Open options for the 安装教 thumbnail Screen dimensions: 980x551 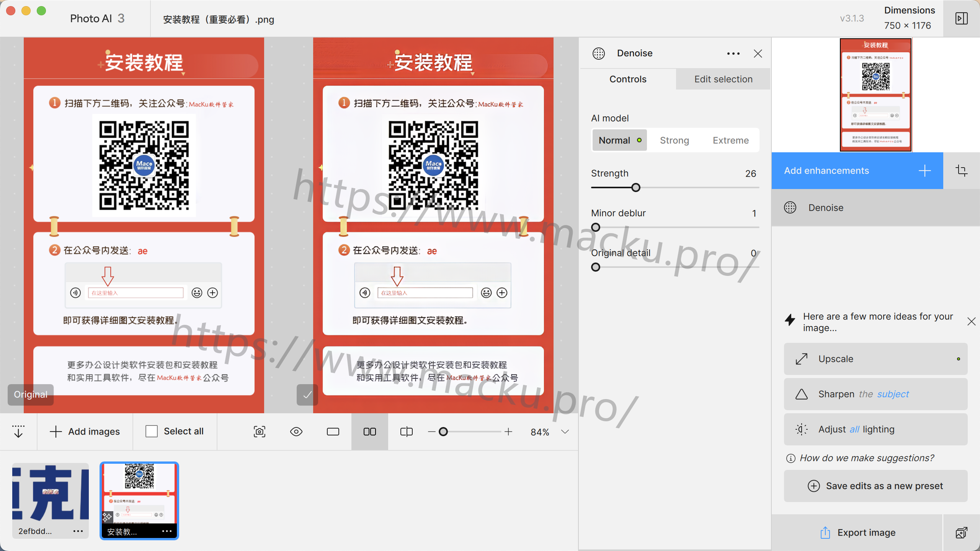[x=167, y=531]
